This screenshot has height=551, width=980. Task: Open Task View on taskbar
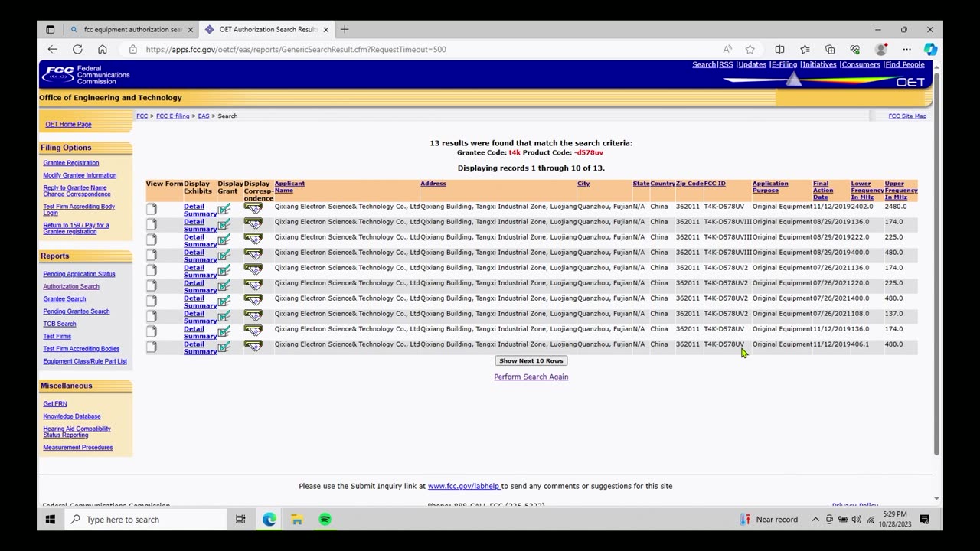pos(240,519)
